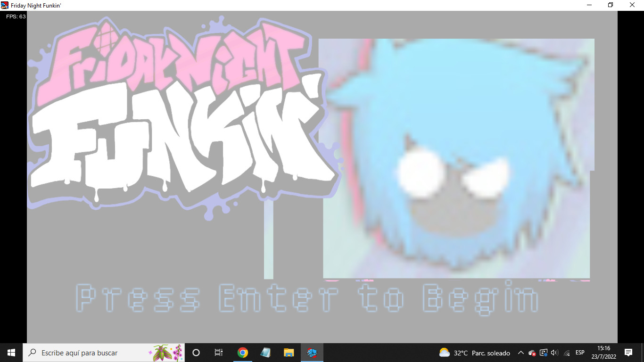
Task: Open the volume speaker control
Action: pyautogui.click(x=554, y=353)
